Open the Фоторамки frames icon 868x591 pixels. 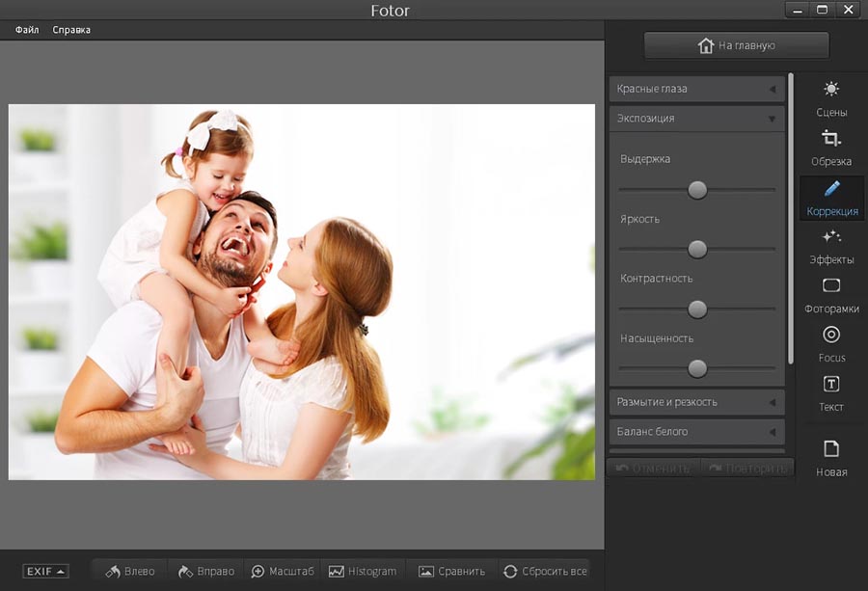click(831, 286)
